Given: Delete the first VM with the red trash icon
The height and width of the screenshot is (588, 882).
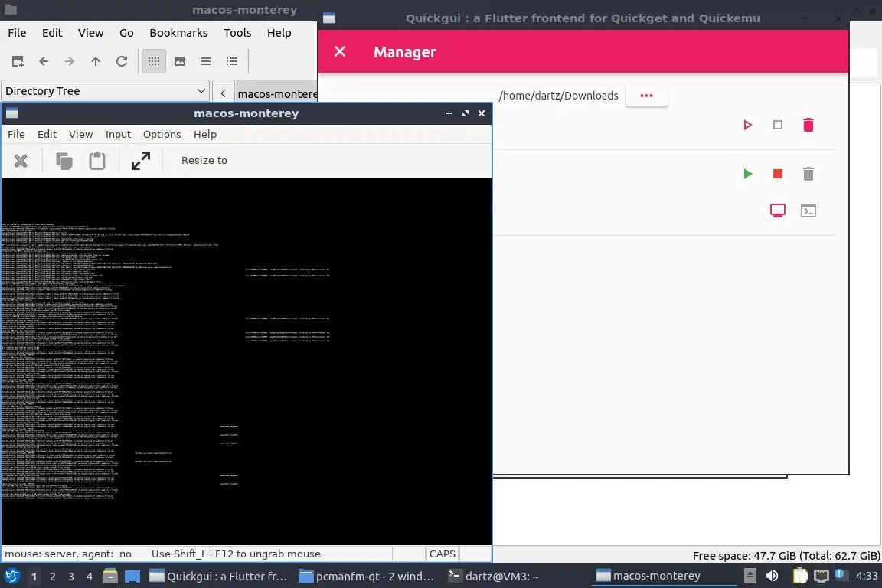Looking at the screenshot, I should coord(808,125).
